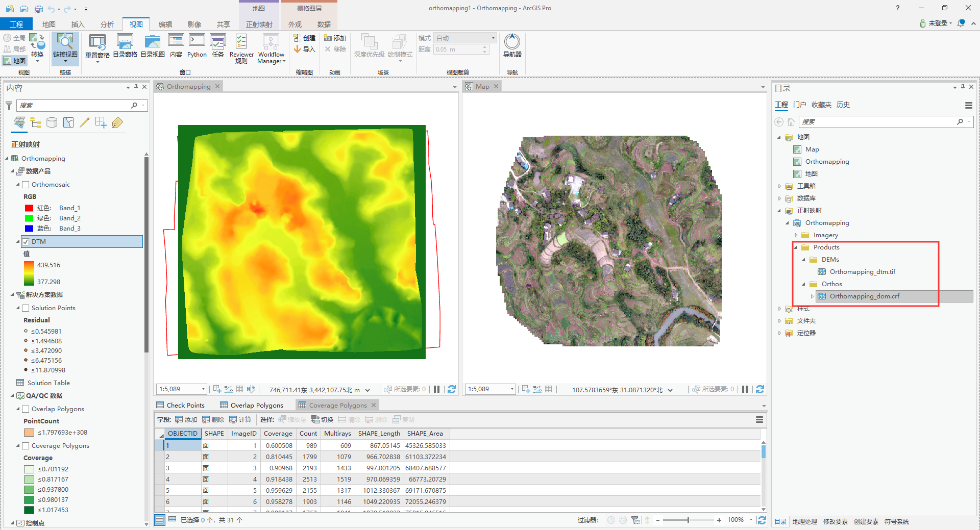Image resolution: width=980 pixels, height=530 pixels.
Task: Toggle visibility of the DTM layer
Action: pyautogui.click(x=26, y=241)
